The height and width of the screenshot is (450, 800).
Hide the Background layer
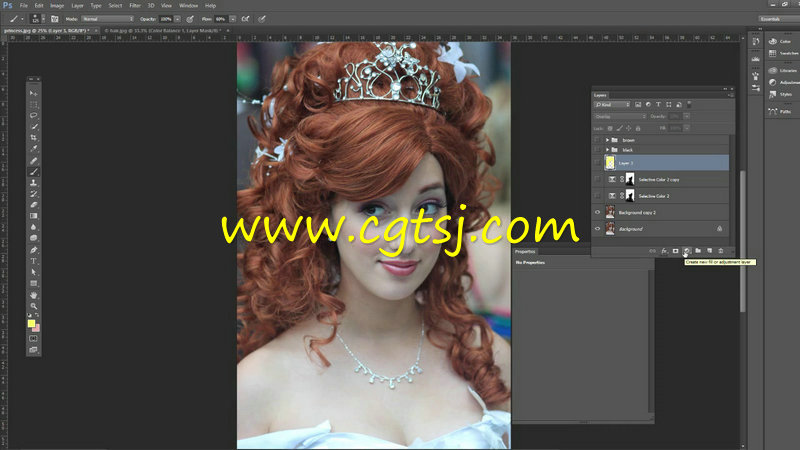point(597,229)
